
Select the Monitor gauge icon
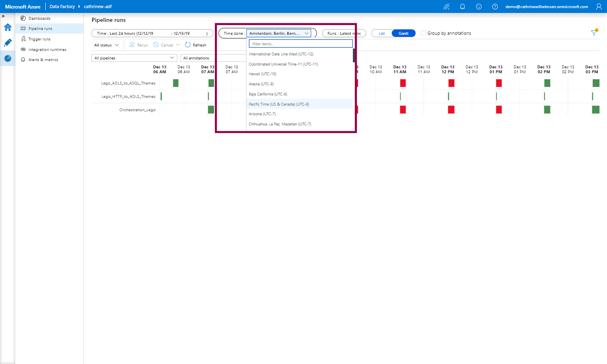coord(8,59)
